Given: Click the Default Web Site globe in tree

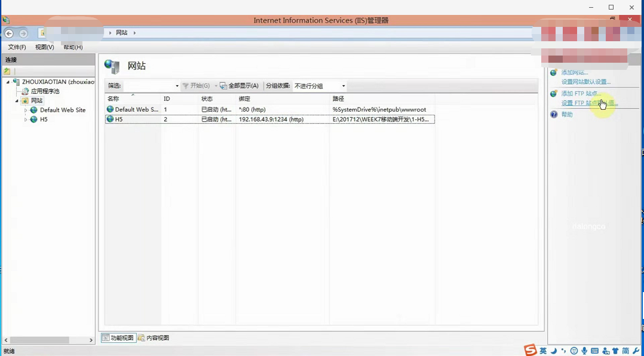Looking at the screenshot, I should [33, 110].
